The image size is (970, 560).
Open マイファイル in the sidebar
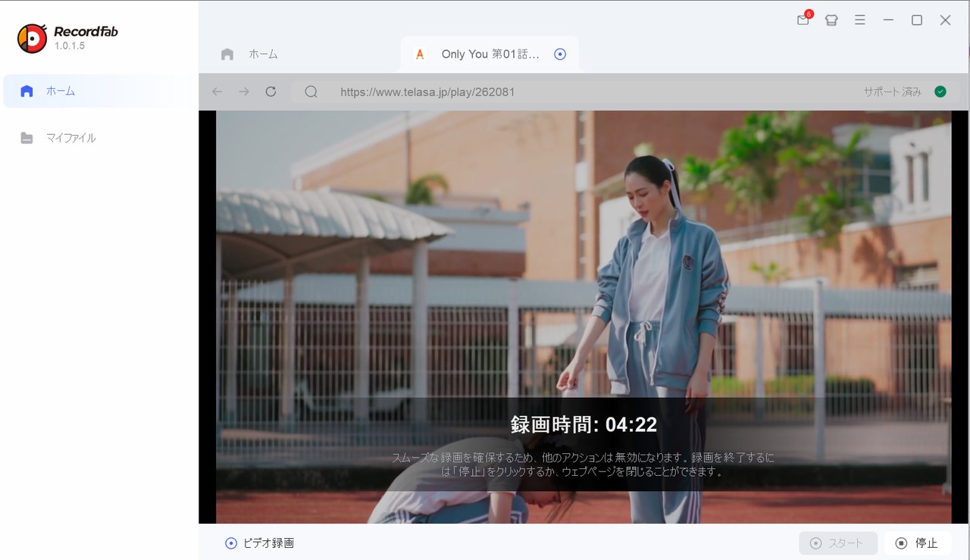click(x=73, y=137)
